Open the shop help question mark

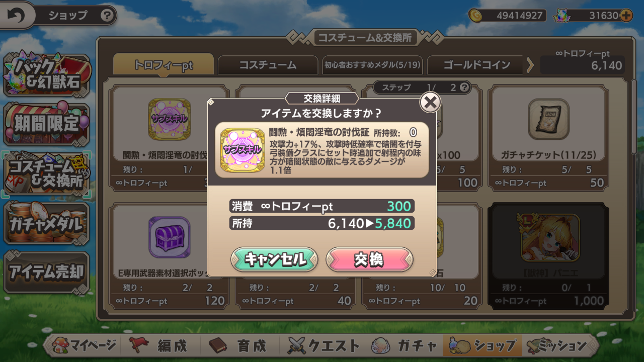(107, 16)
